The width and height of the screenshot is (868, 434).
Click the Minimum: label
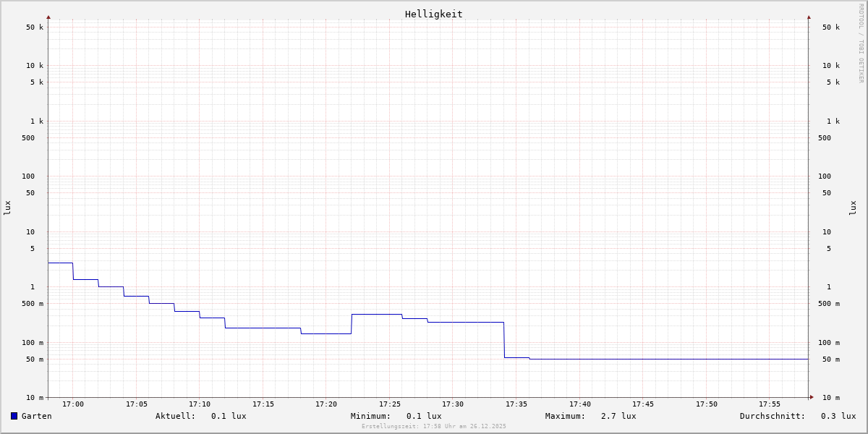[370, 416]
